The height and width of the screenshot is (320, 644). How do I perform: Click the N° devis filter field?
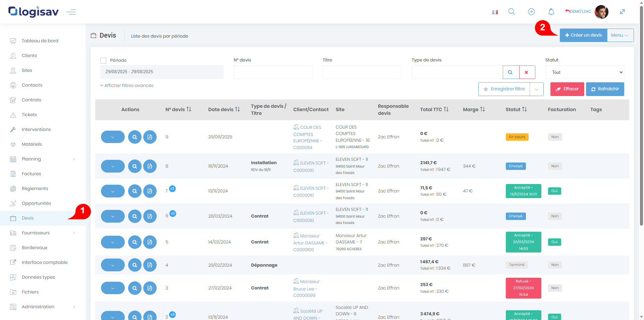(x=273, y=72)
